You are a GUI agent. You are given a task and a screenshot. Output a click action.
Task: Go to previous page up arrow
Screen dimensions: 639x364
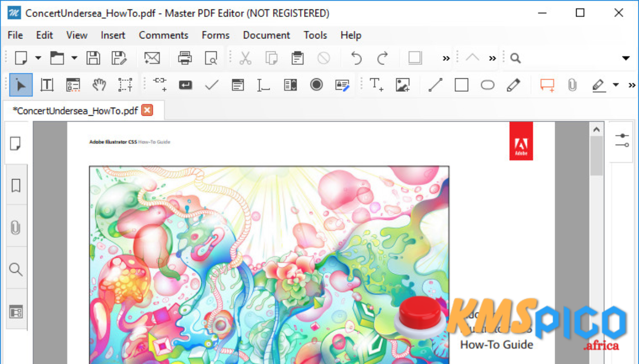(x=472, y=58)
